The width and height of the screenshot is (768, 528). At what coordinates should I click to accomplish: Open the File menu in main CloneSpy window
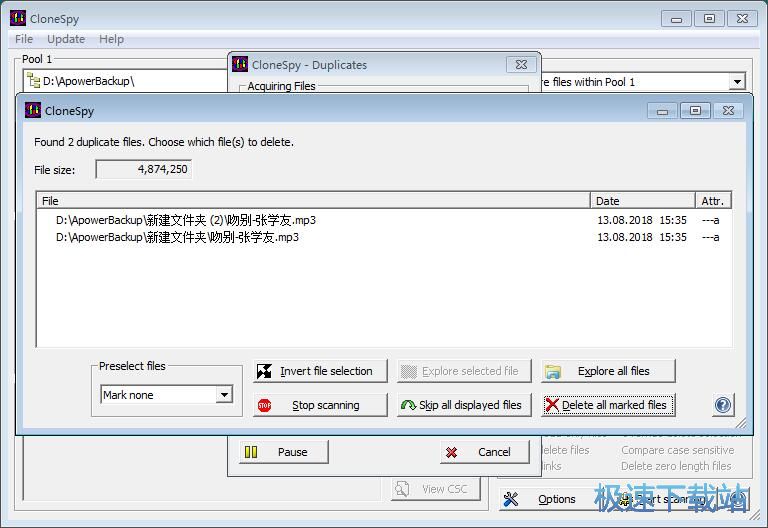click(x=24, y=39)
